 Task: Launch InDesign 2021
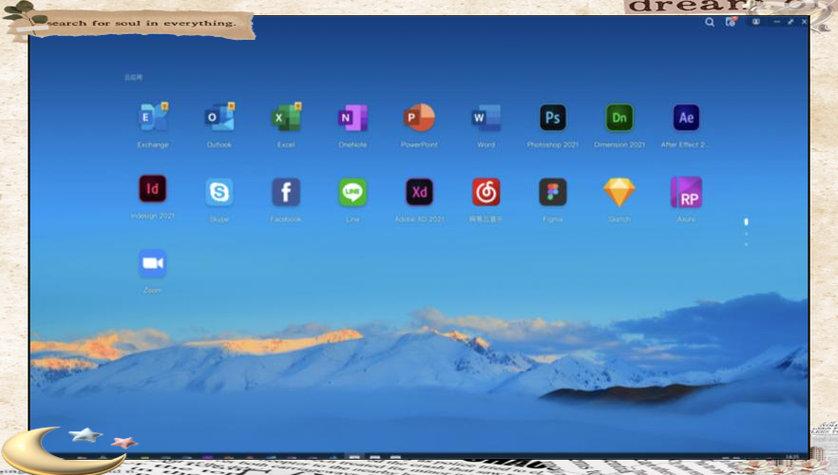[153, 189]
